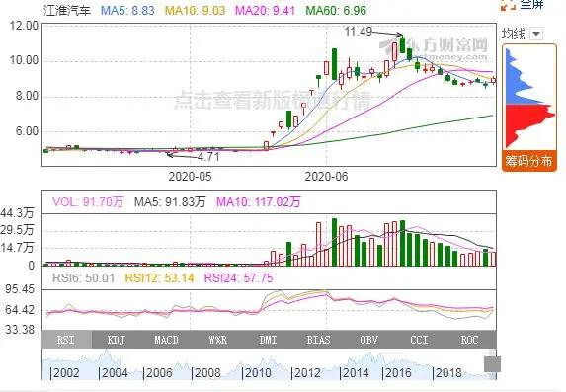Screen dimensions: 566x392
Task: Click the 2004 marker on the timeline
Action: coord(113,373)
